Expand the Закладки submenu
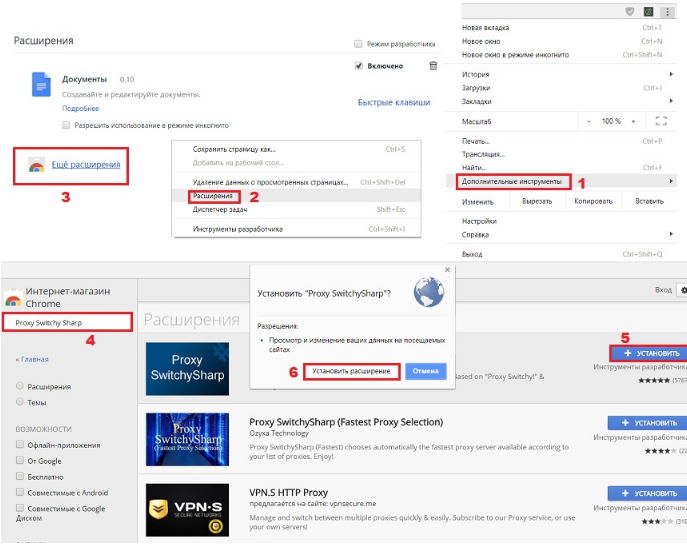This screenshot has width=687, height=545. pyautogui.click(x=476, y=101)
